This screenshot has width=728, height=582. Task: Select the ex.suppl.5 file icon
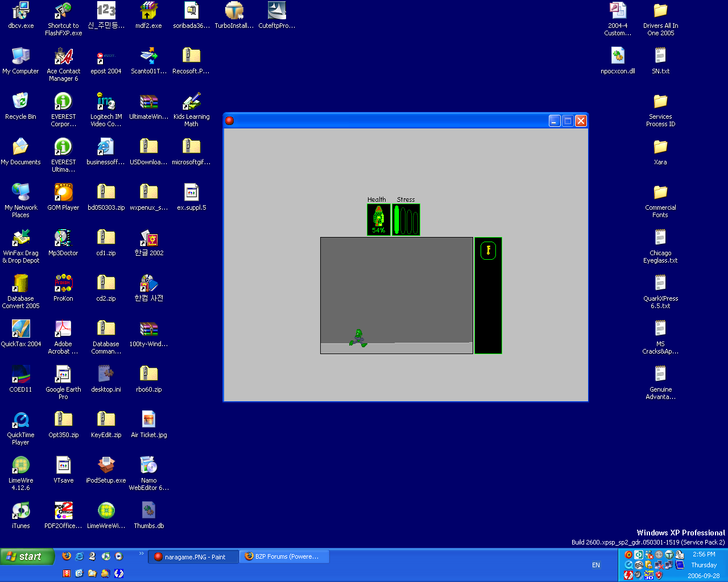[191, 197]
